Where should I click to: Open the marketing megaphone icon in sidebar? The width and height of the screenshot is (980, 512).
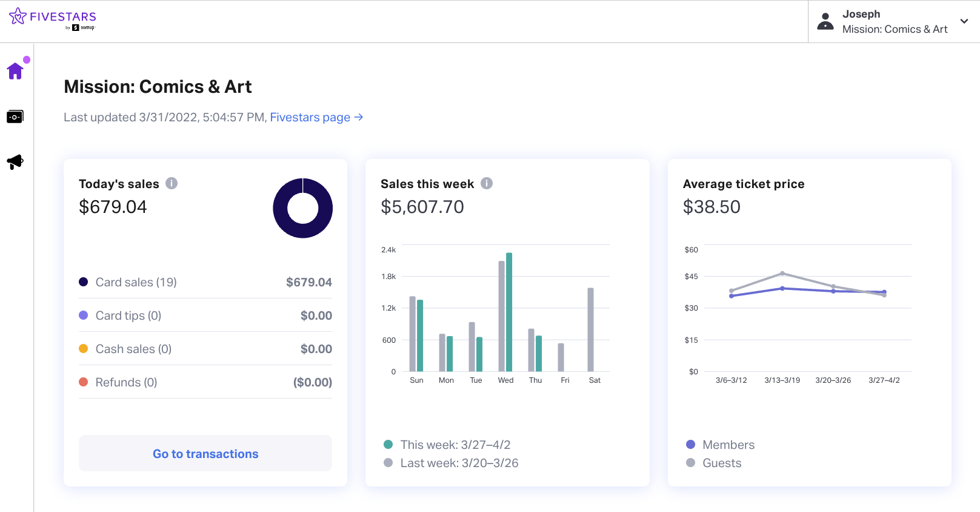pyautogui.click(x=15, y=162)
